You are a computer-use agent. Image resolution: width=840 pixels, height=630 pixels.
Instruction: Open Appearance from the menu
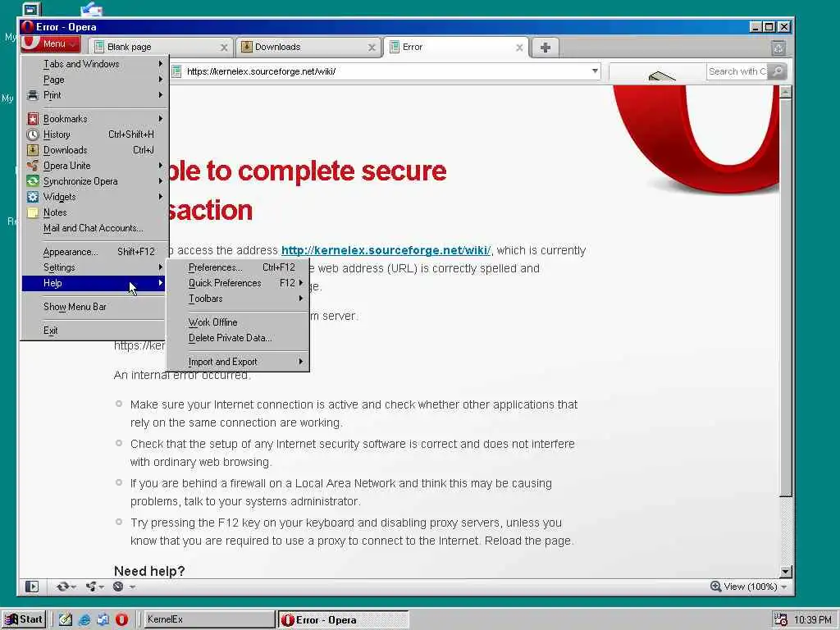(x=95, y=251)
